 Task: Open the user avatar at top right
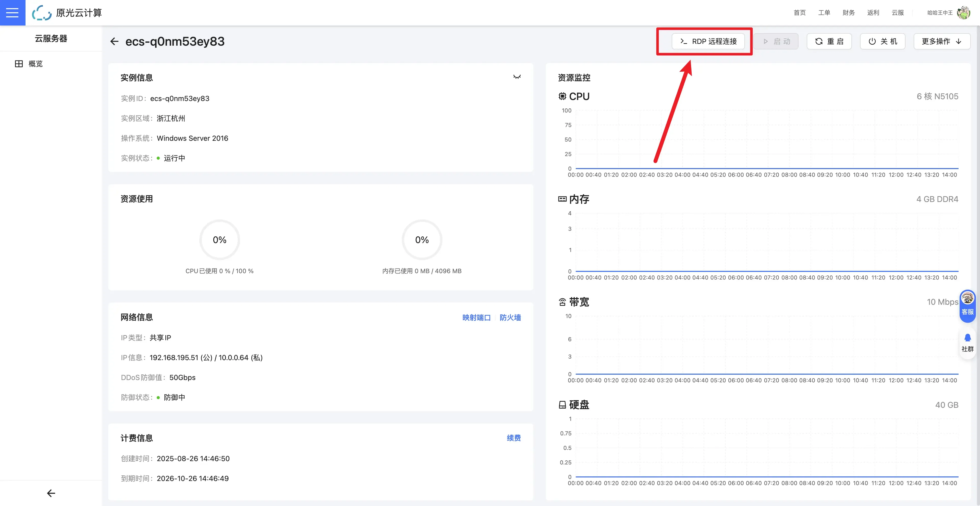963,12
